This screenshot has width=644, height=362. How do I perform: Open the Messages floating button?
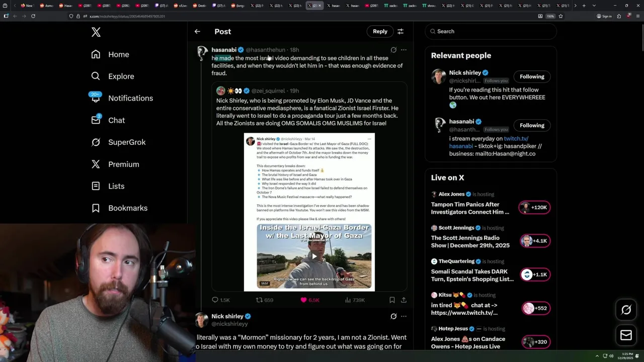coord(626,335)
